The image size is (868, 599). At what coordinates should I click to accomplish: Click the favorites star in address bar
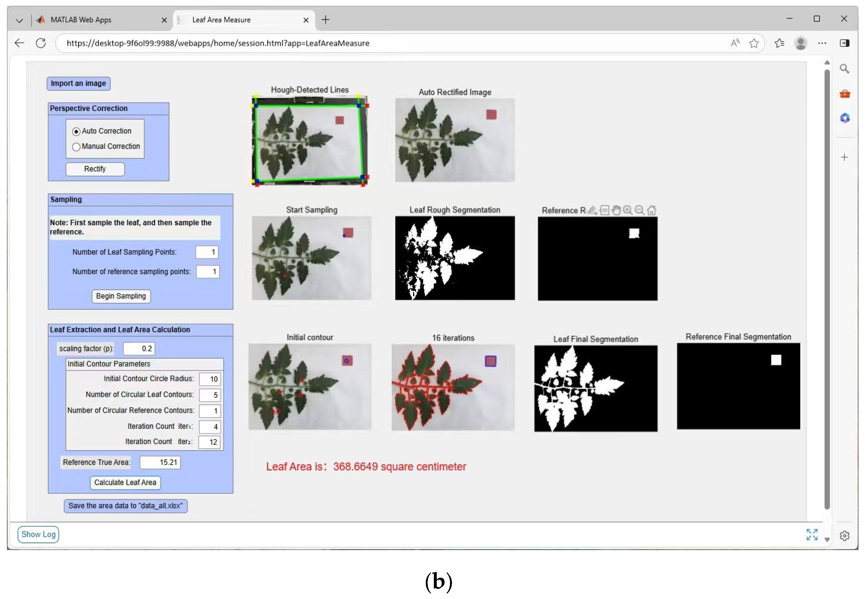click(754, 43)
